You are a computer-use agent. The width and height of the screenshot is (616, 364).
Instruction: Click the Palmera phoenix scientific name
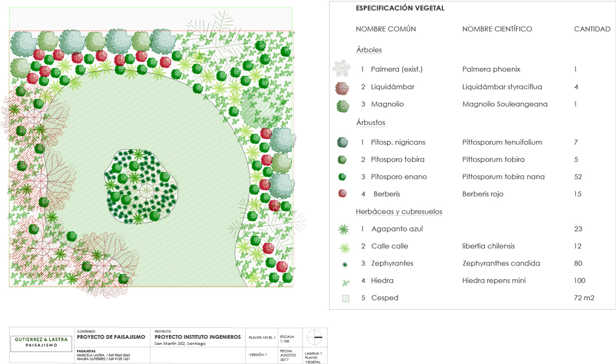tap(491, 69)
